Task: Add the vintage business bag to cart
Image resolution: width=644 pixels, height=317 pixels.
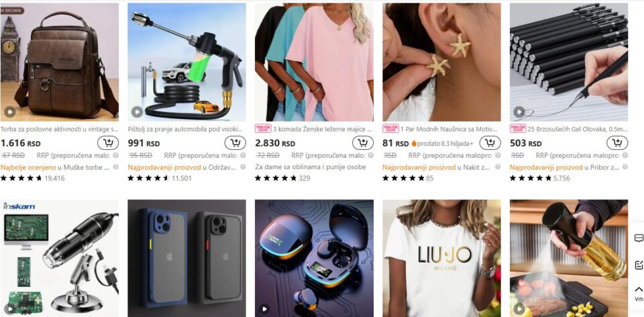Action: coord(108,143)
